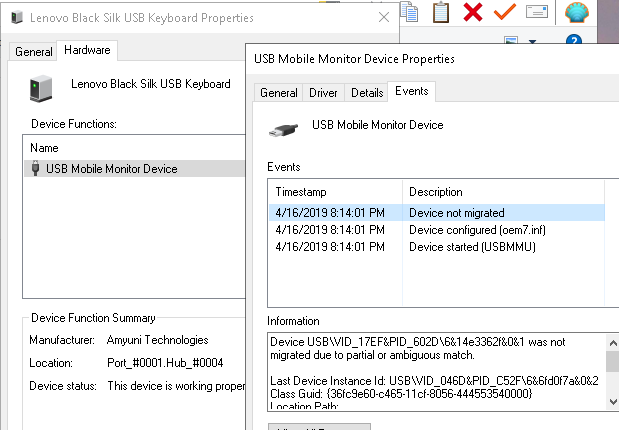The width and height of the screenshot is (619, 430).
Task: Click the Timestamp column header
Action: (x=336, y=192)
